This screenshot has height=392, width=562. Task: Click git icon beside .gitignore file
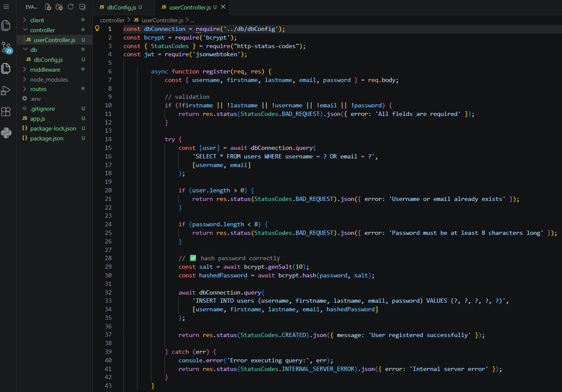[x=24, y=109]
